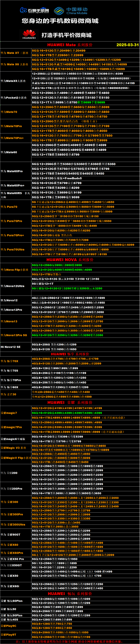Click the '华为 荣耀300Ultra' model label

point(13,525)
